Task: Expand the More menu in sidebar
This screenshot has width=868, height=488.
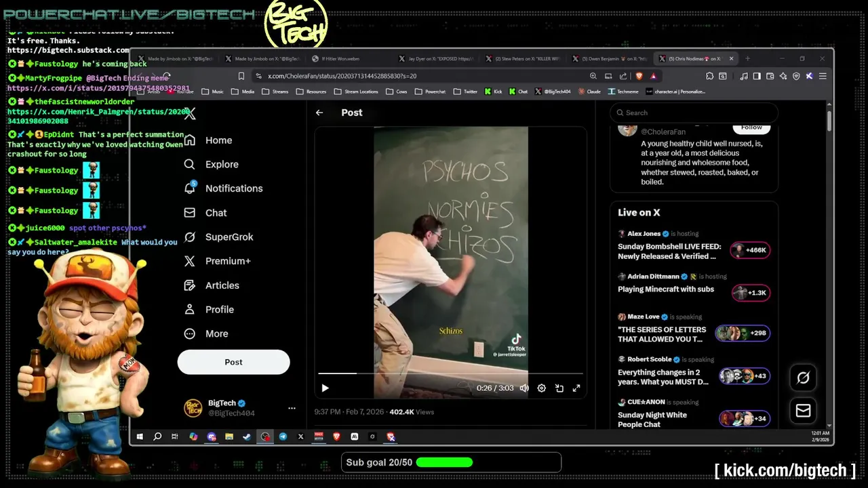Action: (206, 333)
